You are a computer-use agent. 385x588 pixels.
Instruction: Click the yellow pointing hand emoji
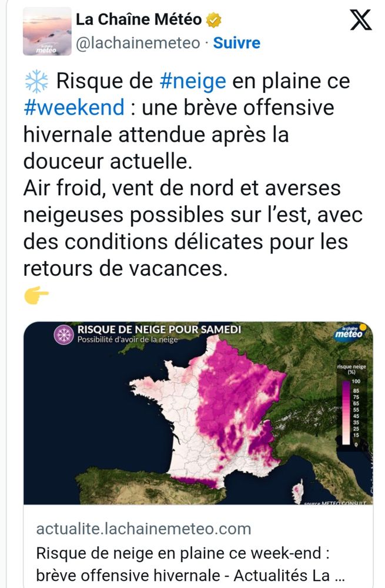pos(36,295)
